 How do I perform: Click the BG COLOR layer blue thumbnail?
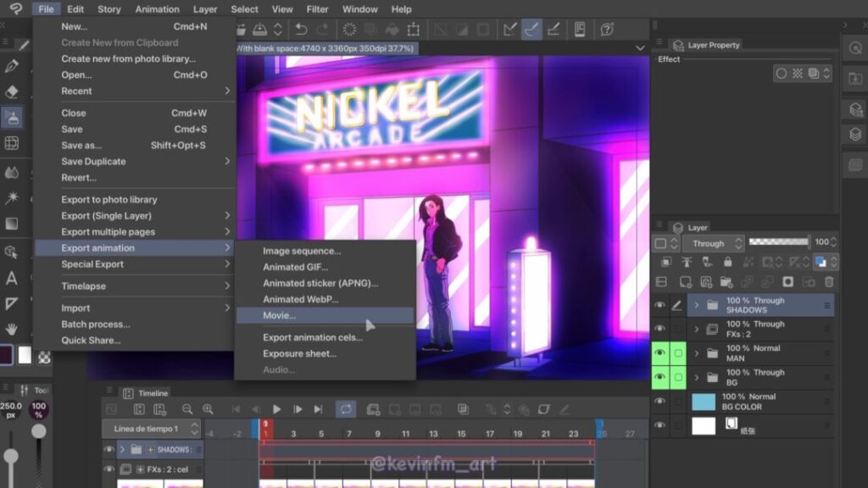704,402
